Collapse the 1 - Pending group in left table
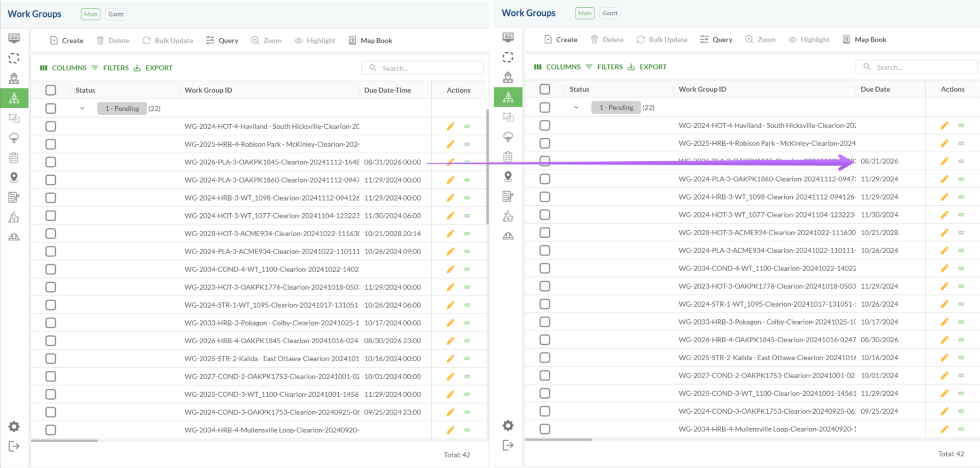980x468 pixels. click(x=82, y=109)
